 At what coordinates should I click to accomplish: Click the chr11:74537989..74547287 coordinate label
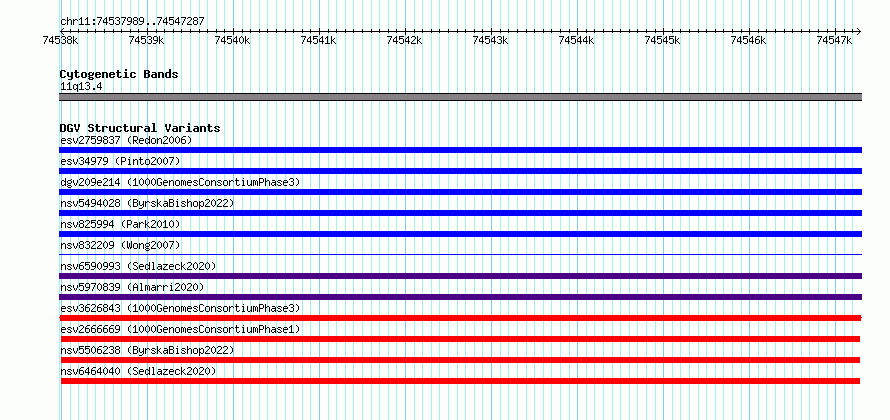(x=132, y=22)
